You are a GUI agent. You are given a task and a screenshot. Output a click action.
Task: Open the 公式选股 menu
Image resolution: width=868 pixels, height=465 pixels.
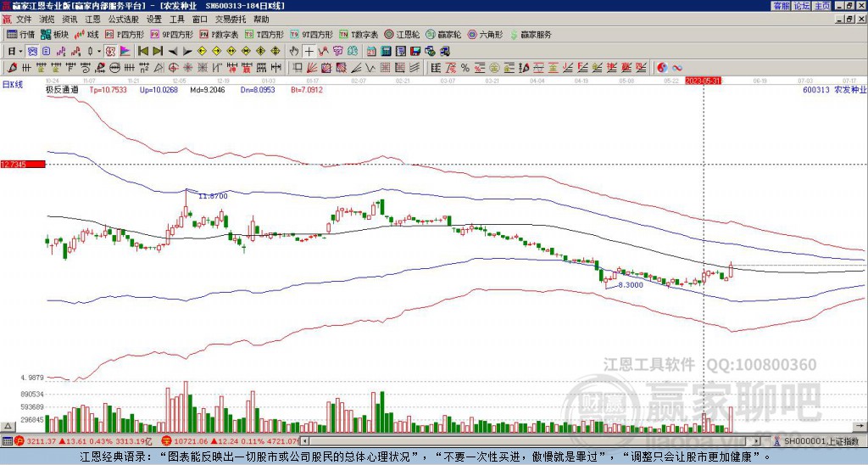point(124,20)
